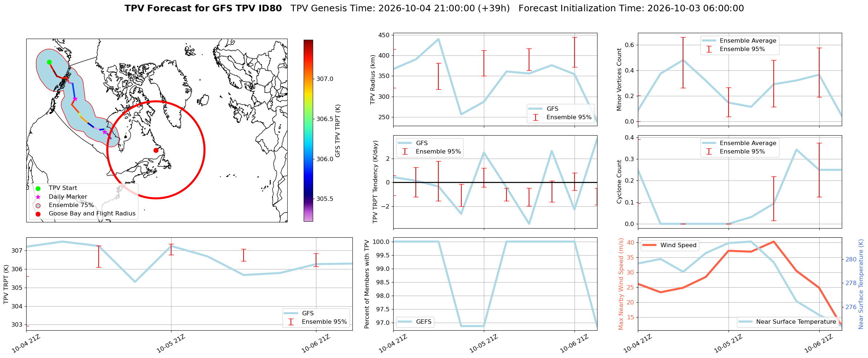868x358 pixels.
Task: Click the Goose Bay and Flight Radius legend dot
Action: click(x=38, y=214)
